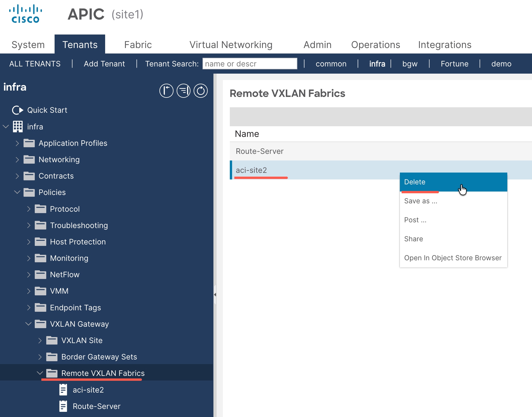Click the VMM folder icon
Viewport: 532px width, 417px height.
tap(41, 291)
